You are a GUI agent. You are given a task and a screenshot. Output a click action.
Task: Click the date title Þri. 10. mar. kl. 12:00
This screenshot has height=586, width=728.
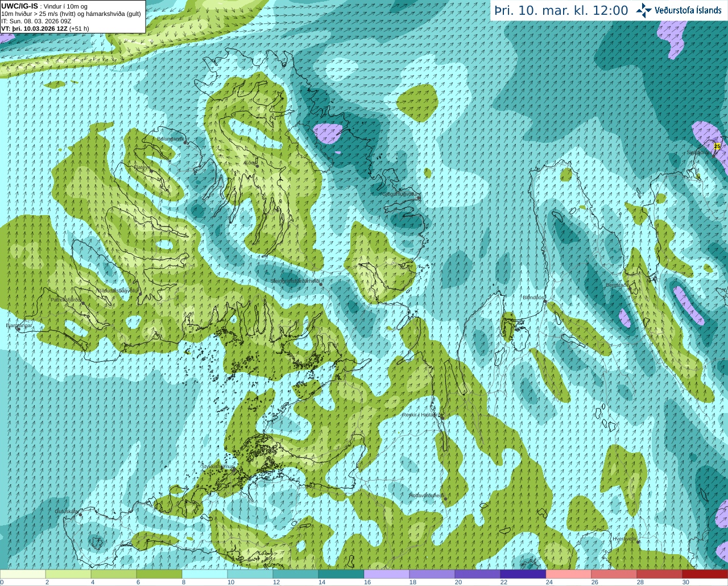pyautogui.click(x=561, y=11)
